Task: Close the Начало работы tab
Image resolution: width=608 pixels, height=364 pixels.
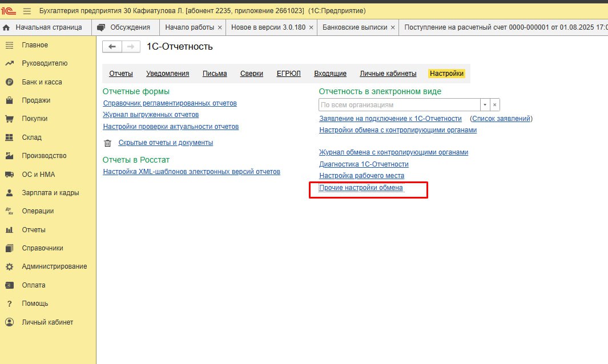Action: (x=220, y=27)
